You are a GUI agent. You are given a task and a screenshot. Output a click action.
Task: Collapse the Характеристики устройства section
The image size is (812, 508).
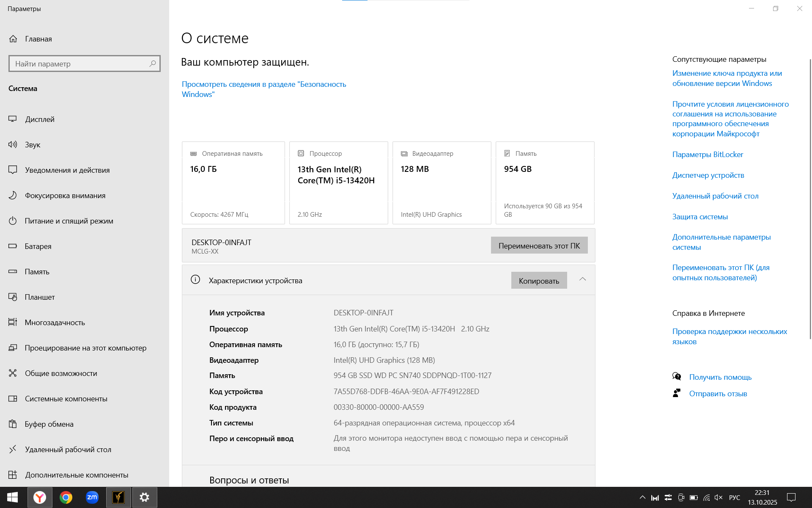pyautogui.click(x=582, y=279)
